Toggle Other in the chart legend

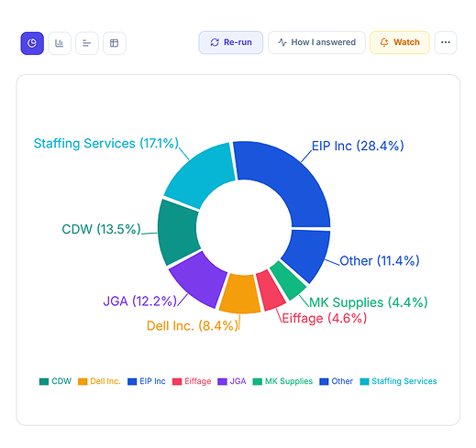(x=336, y=381)
